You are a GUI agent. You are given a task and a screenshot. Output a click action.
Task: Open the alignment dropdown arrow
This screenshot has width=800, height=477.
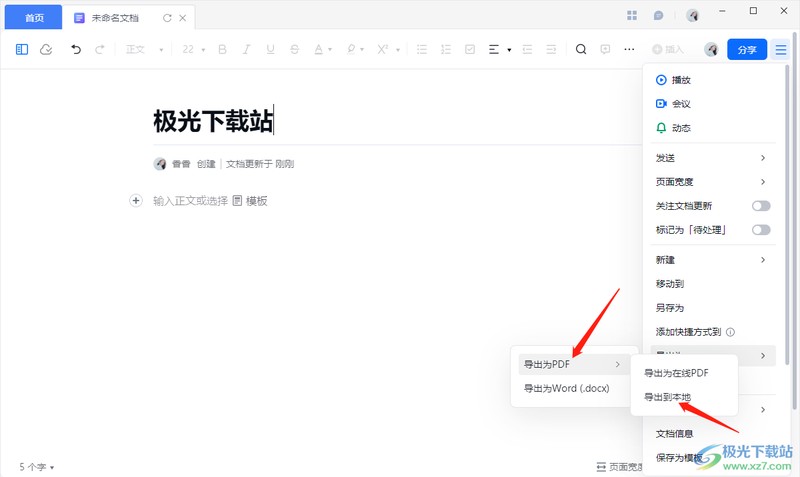[x=509, y=50]
